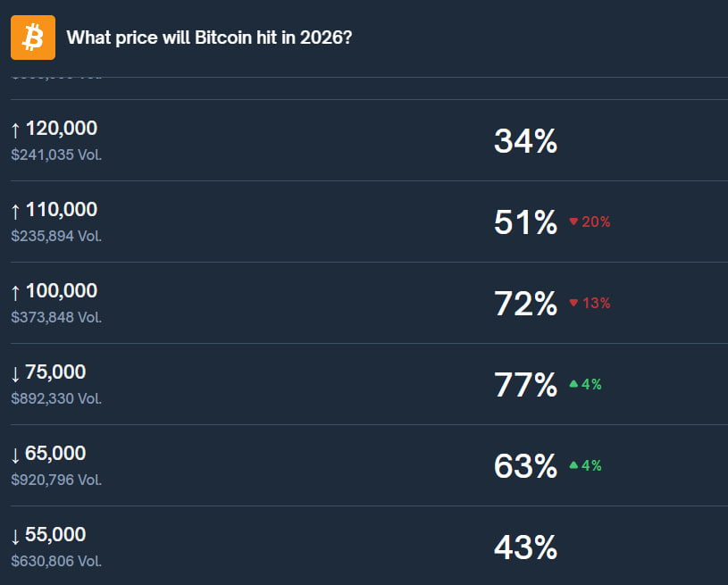Click the 51% probability for 110,000
The height and width of the screenshot is (585, 728).
coord(525,222)
